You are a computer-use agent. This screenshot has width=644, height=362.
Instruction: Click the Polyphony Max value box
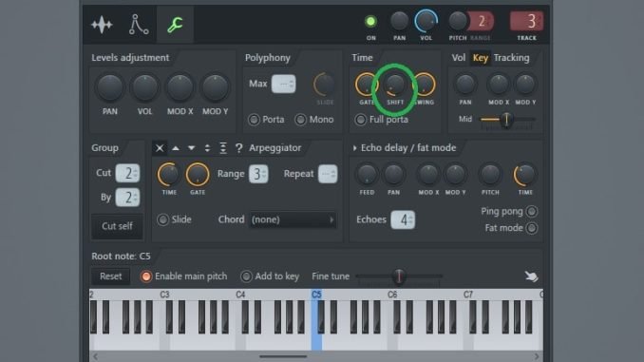pos(283,84)
